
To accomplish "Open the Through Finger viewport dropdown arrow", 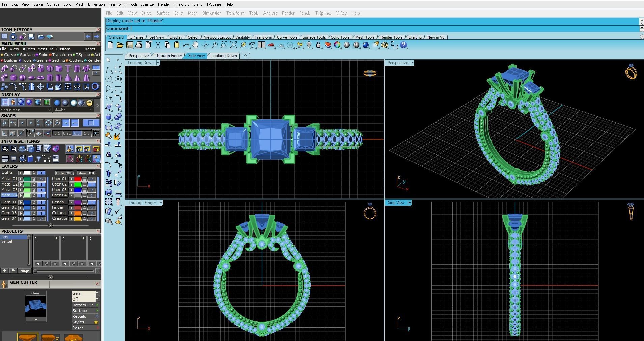I will (x=161, y=203).
